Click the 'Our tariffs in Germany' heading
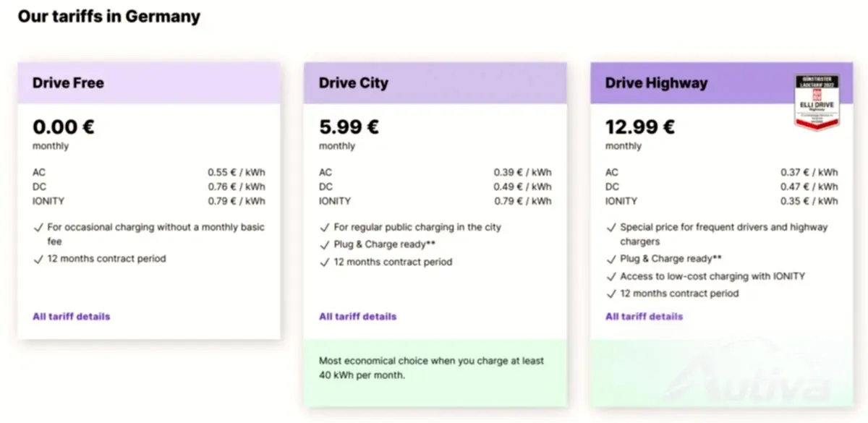The image size is (868, 423). tap(109, 16)
